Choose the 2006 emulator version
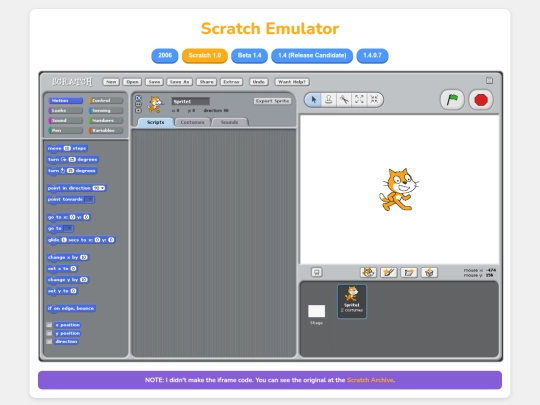Image resolution: width=540 pixels, height=405 pixels. pyautogui.click(x=165, y=55)
